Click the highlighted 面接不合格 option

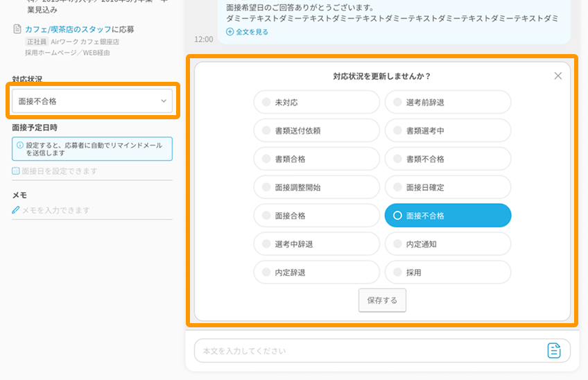(448, 216)
